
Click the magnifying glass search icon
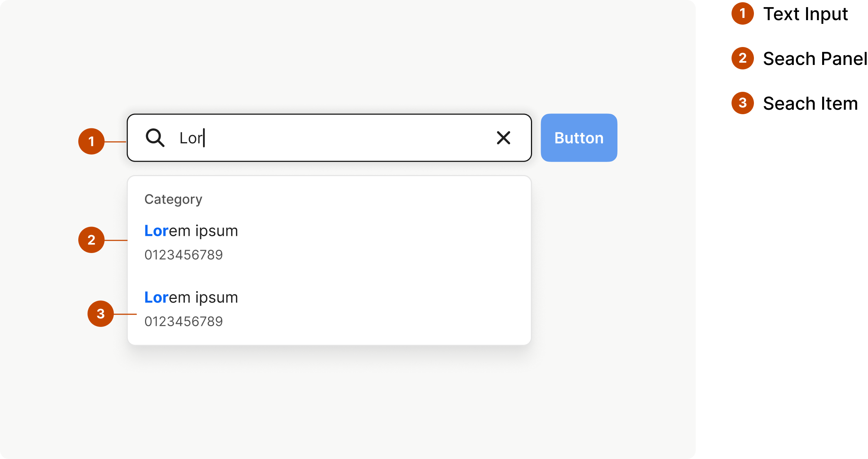click(155, 138)
